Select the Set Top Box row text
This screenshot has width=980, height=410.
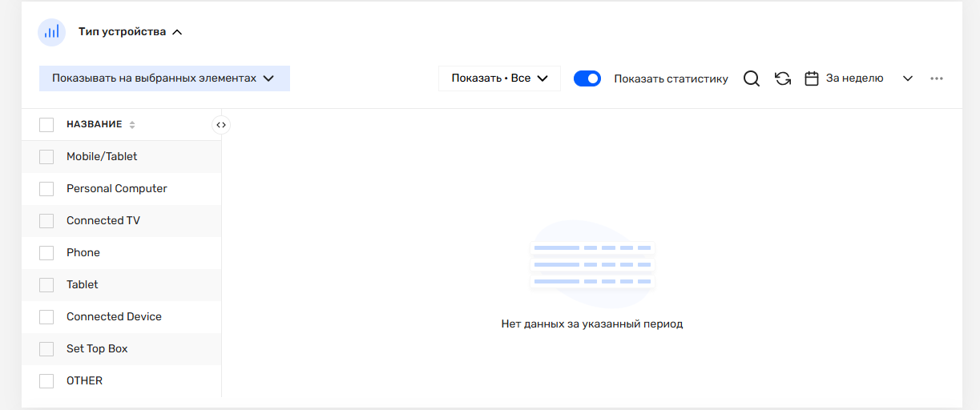97,349
